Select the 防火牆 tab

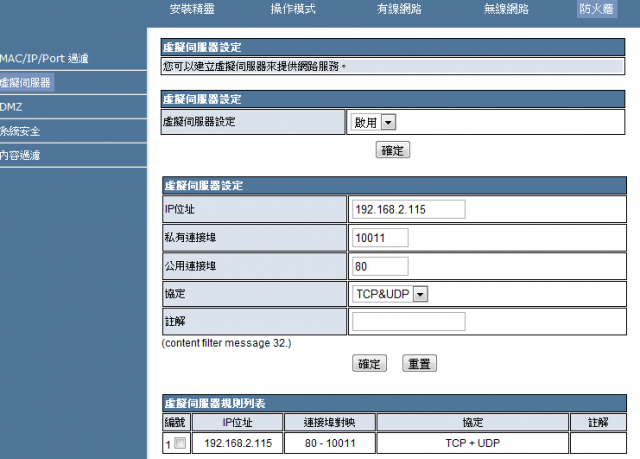click(x=597, y=9)
